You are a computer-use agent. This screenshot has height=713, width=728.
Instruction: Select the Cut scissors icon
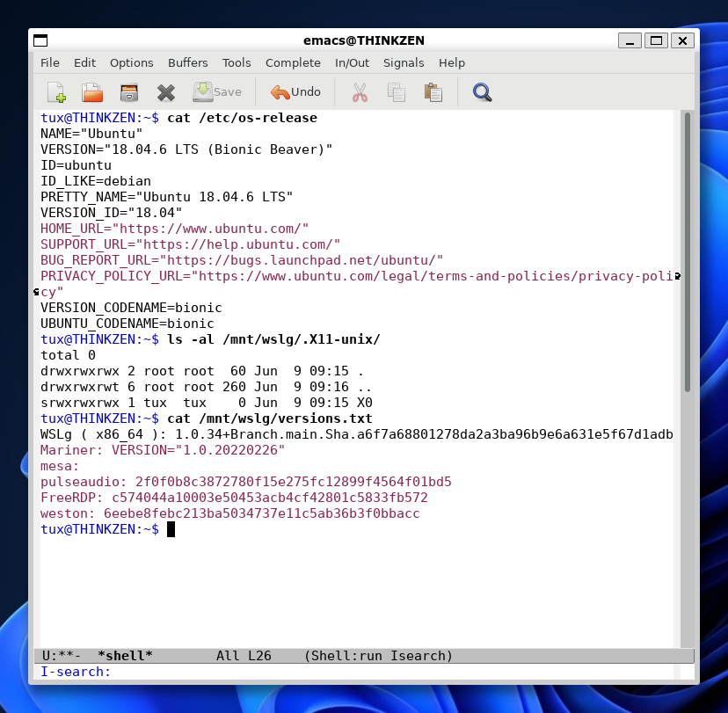[360, 91]
